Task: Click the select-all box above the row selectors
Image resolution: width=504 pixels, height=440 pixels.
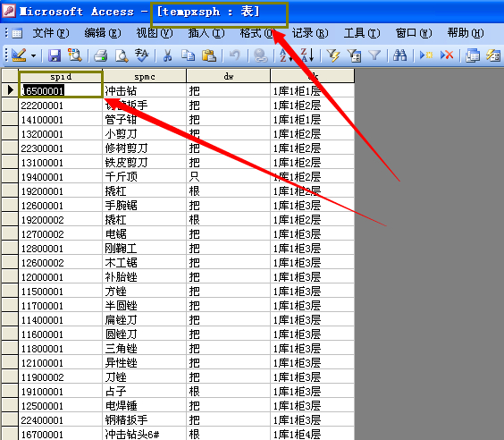Action: 10,76
